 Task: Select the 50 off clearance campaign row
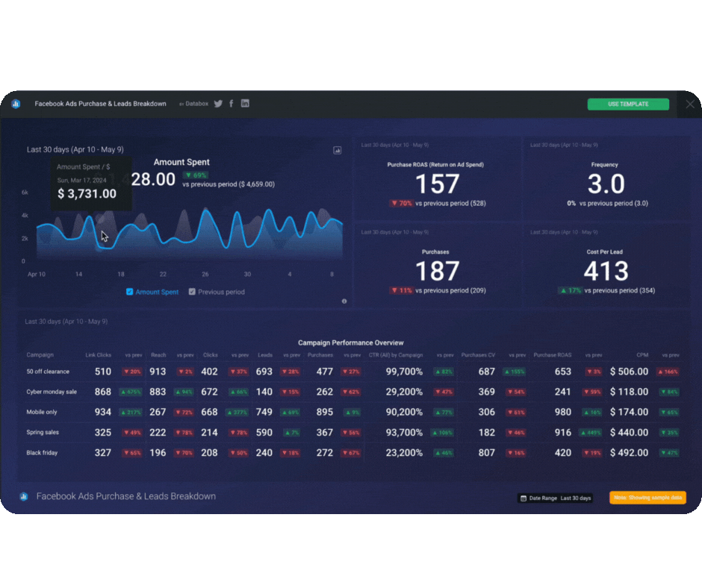click(352, 372)
